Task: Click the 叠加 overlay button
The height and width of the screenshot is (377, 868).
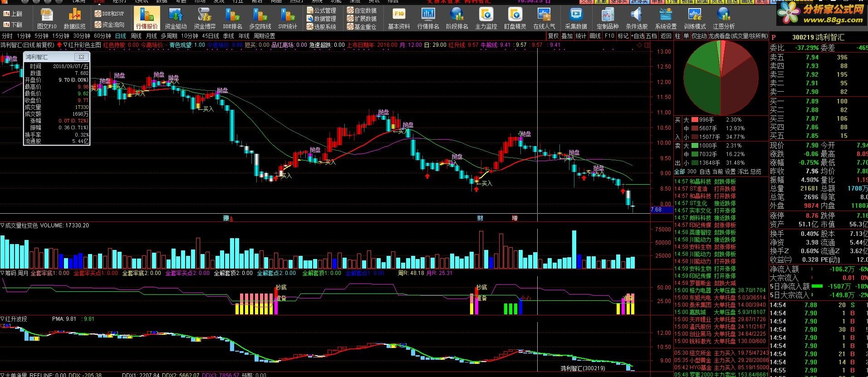Action: point(567,36)
